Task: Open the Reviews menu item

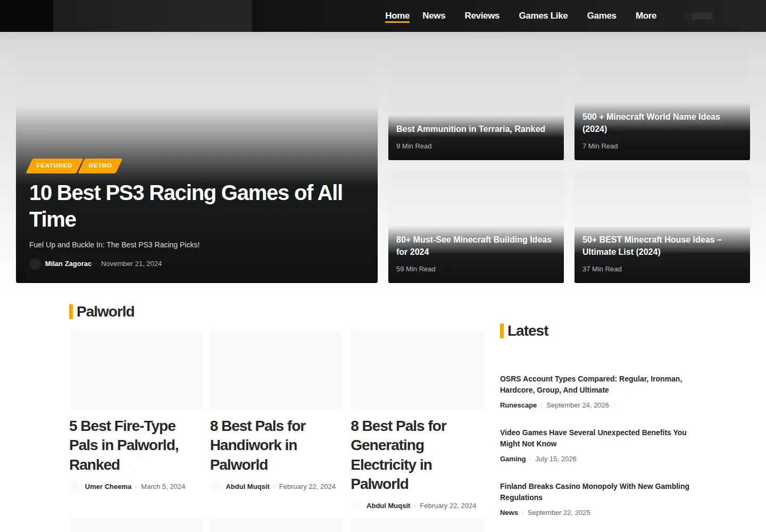Action: 482,16
